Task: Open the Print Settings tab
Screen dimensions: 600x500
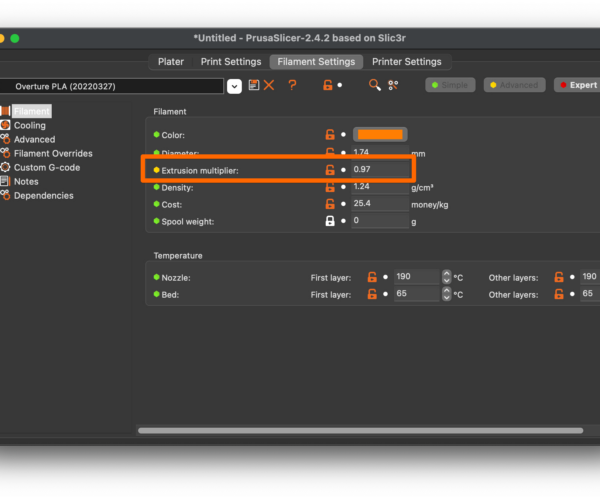Action: click(x=231, y=62)
